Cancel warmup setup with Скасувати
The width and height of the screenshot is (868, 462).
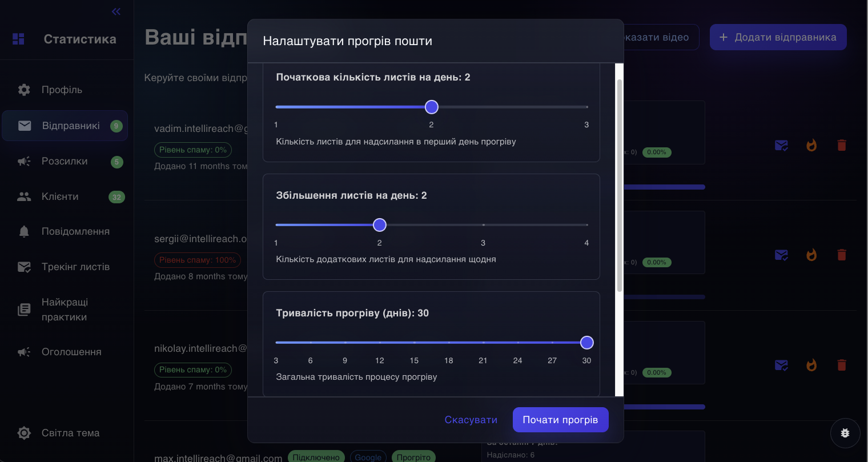(471, 419)
